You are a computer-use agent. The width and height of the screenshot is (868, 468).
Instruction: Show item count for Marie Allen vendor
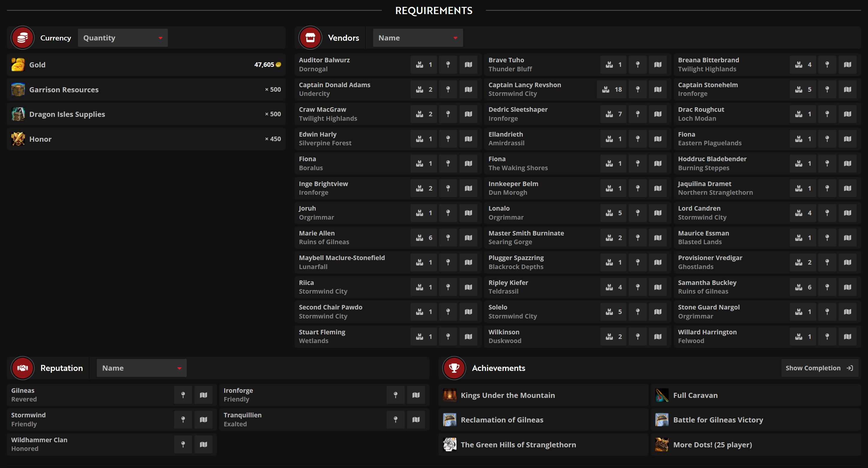click(x=424, y=238)
